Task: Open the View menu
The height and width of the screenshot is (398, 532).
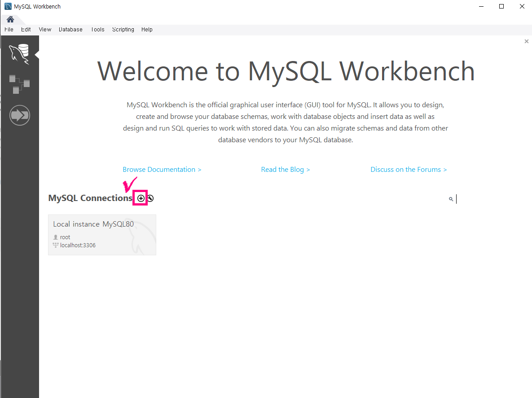Action: 45,30
